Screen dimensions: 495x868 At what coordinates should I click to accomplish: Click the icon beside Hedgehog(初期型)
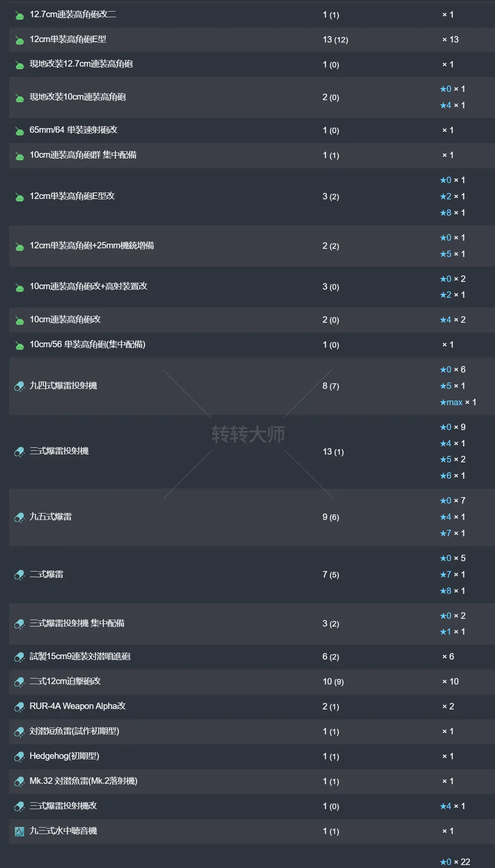18,756
